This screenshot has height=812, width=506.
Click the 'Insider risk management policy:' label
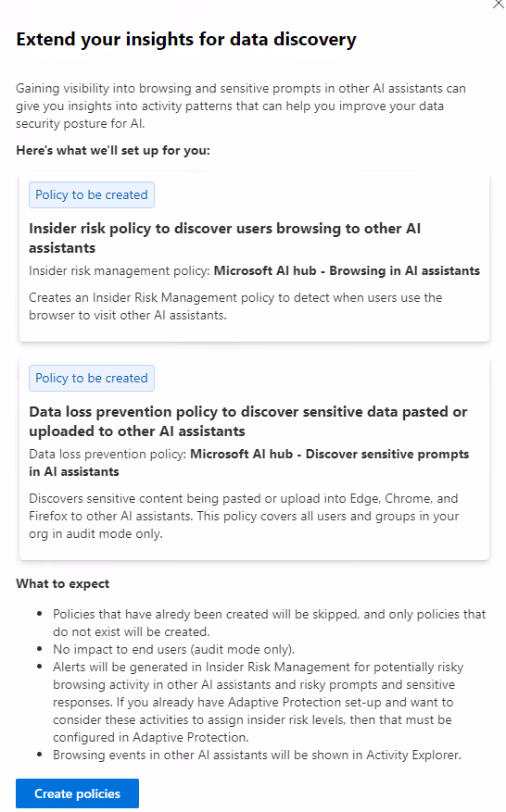120,271
